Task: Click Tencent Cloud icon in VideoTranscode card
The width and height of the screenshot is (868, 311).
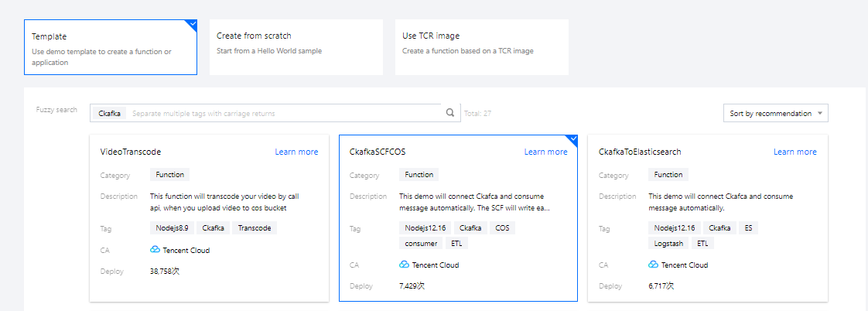Action: coord(155,250)
